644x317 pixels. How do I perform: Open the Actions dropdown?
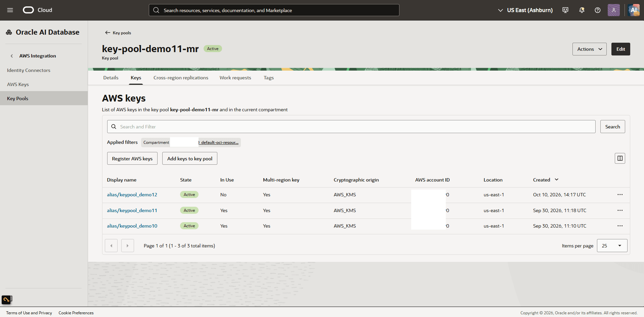click(x=589, y=49)
